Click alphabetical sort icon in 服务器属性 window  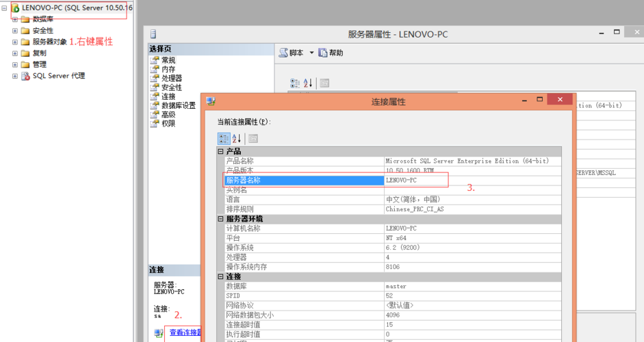pos(308,83)
